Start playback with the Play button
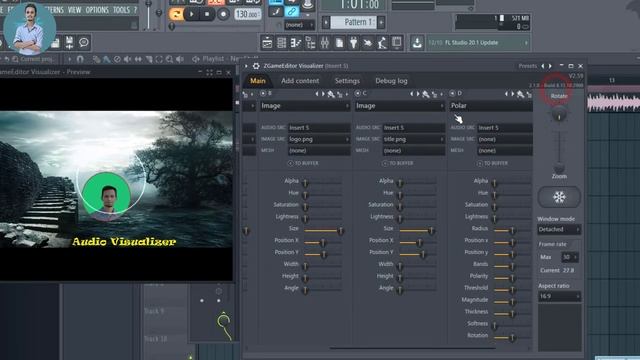Screen dimensions: 640x360 click(x=191, y=14)
